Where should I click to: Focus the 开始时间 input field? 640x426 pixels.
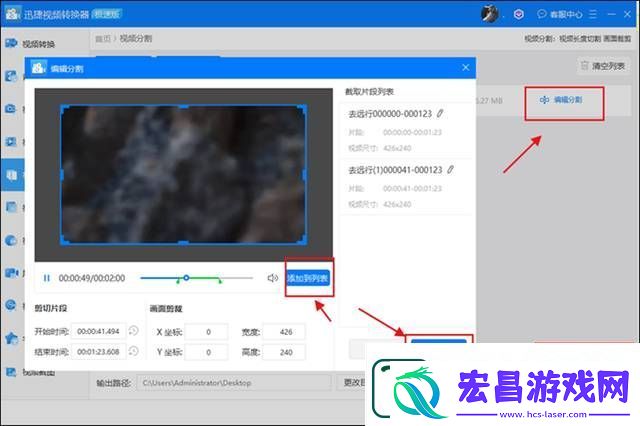coord(98,331)
